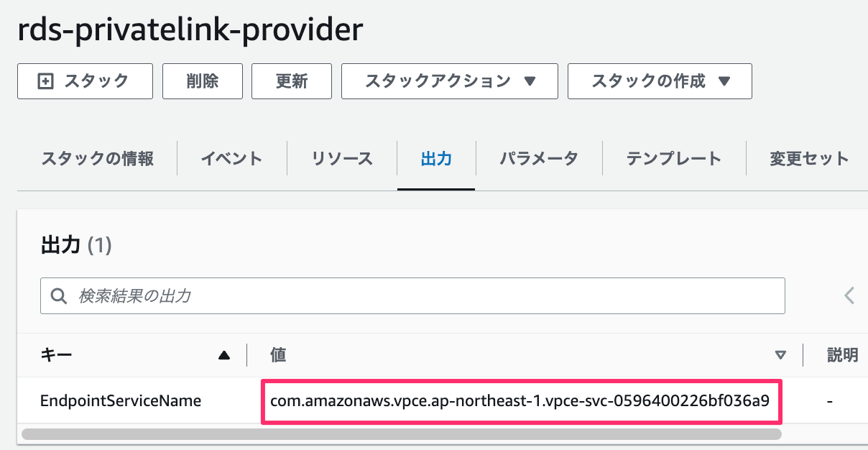Viewport: 868px width, 450px height.
Task: Open the スタックアクション dropdown menu
Action: (x=449, y=81)
